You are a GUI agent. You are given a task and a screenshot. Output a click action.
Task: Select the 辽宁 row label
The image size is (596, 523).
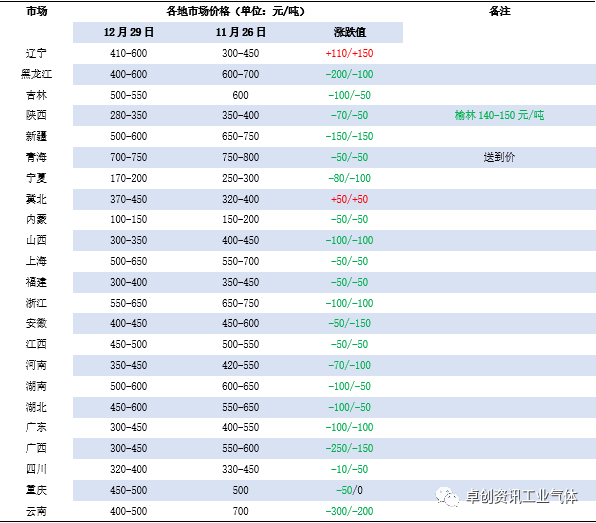coord(36,53)
